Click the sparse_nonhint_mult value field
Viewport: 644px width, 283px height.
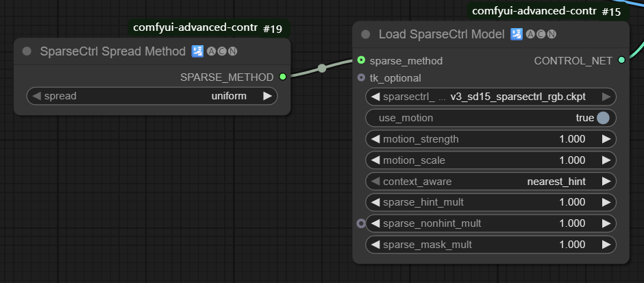(491, 223)
